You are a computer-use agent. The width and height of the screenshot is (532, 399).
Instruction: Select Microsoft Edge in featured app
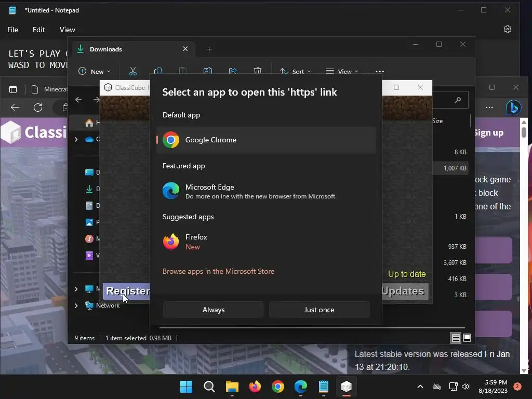click(x=267, y=191)
